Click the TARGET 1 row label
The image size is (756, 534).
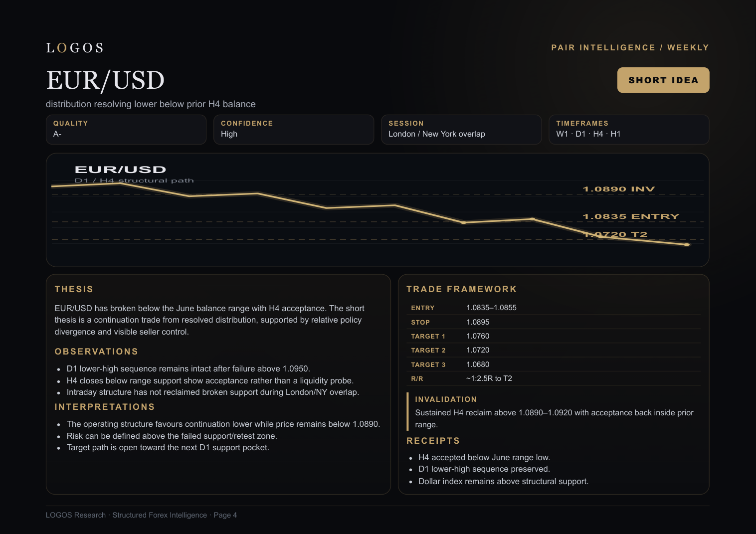pyautogui.click(x=428, y=337)
